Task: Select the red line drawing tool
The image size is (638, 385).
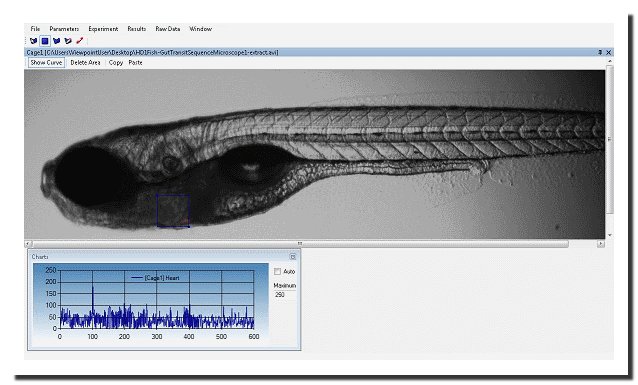Action: click(x=80, y=41)
